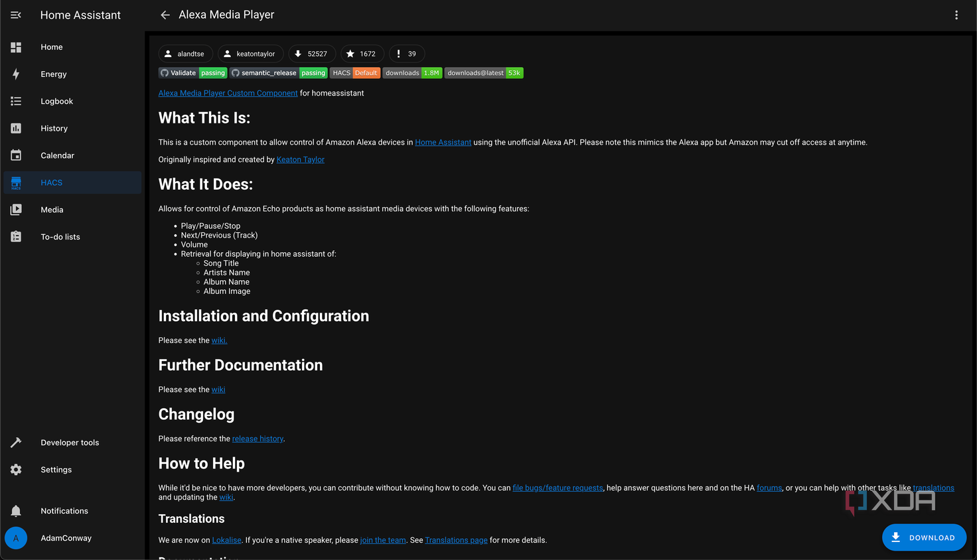Click the Changelog heading
Screen dimensions: 977x560
[x=196, y=415]
